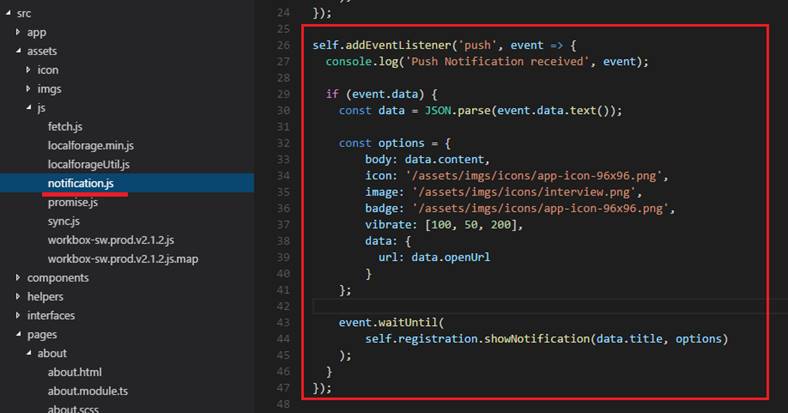Click line number 32 in gutter
This screenshot has height=413, width=788.
(283, 143)
